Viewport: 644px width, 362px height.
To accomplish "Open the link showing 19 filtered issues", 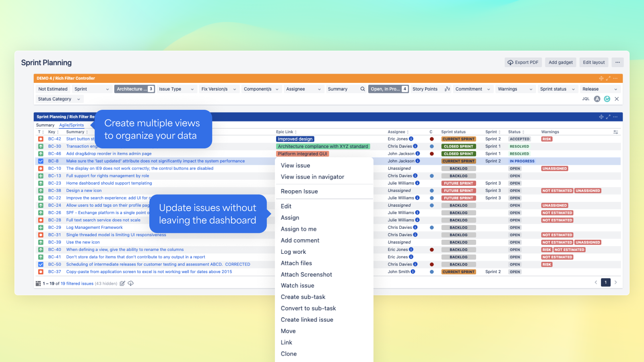I will [78, 284].
